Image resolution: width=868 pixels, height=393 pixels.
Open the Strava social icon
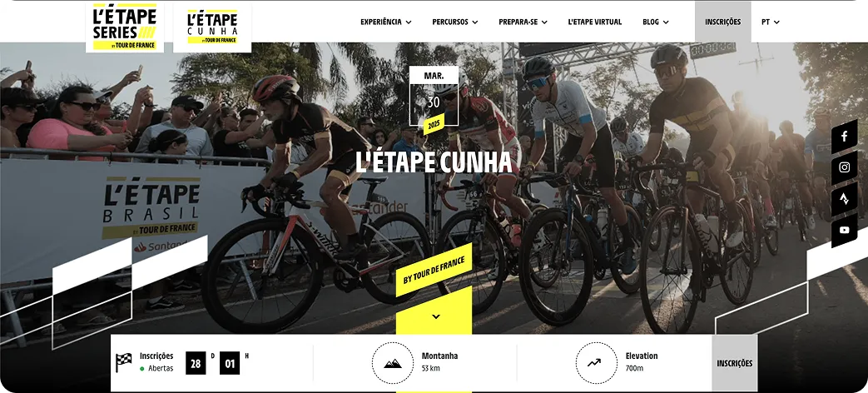844,199
